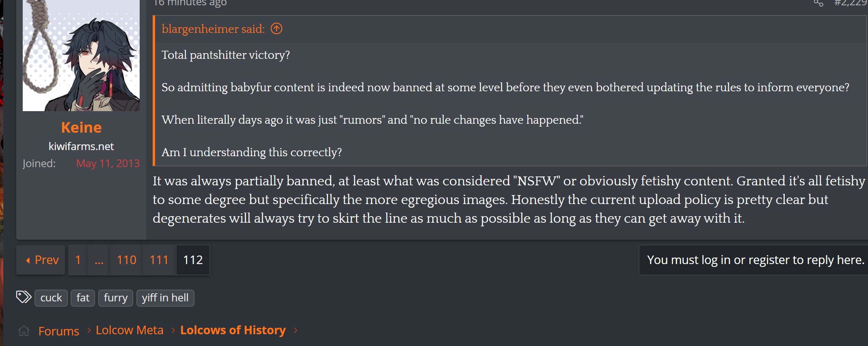Click the tags icon beside thread tags
The image size is (868, 346).
click(24, 297)
